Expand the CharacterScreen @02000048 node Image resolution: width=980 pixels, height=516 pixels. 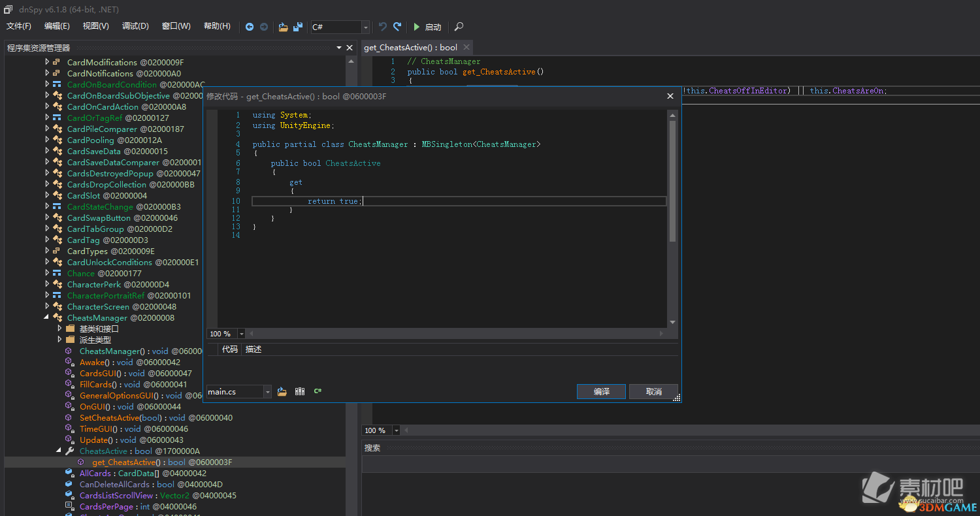(x=47, y=306)
